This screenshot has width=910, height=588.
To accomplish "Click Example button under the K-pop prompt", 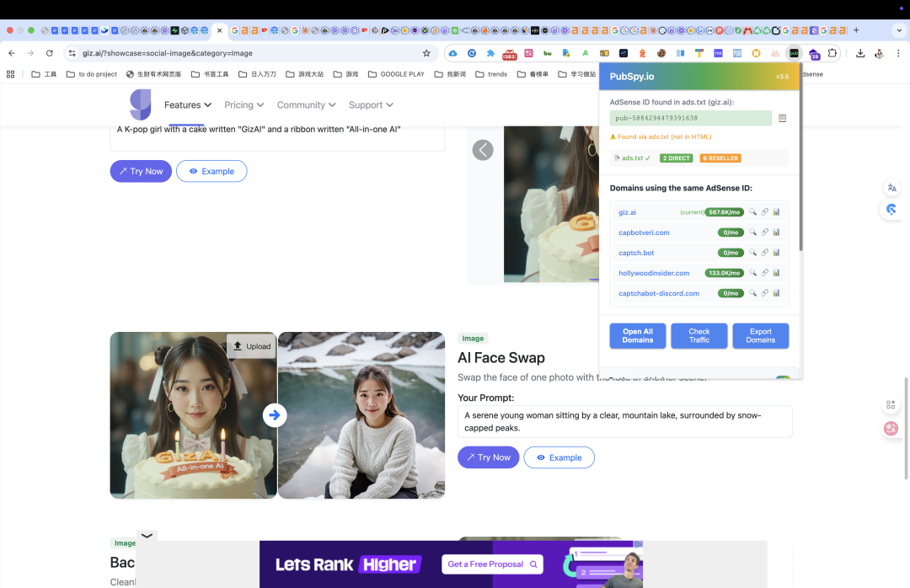I will [x=211, y=171].
